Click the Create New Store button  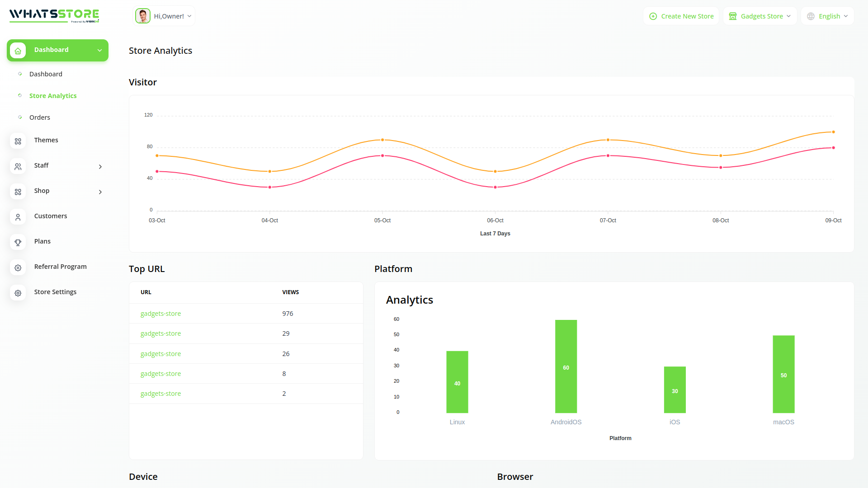[x=681, y=16]
